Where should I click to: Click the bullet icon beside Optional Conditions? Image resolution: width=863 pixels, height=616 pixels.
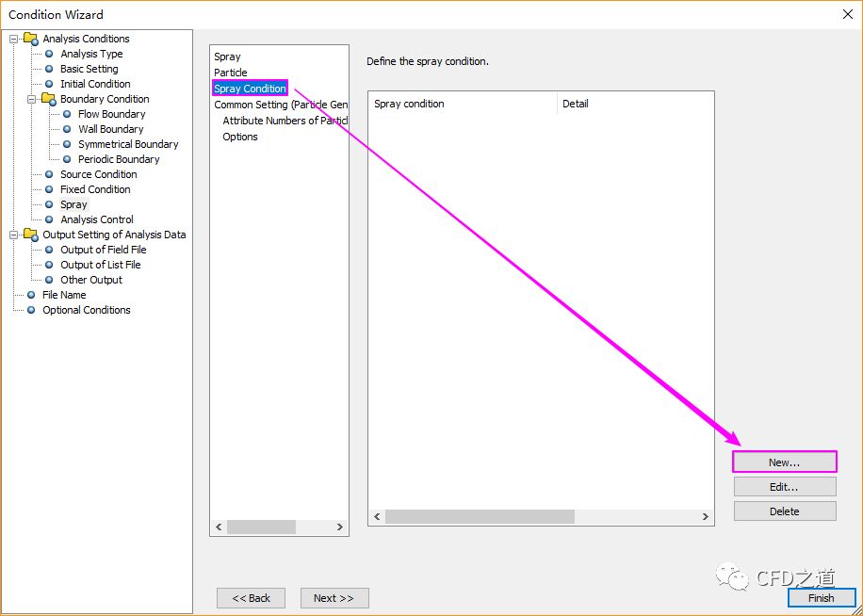(31, 310)
